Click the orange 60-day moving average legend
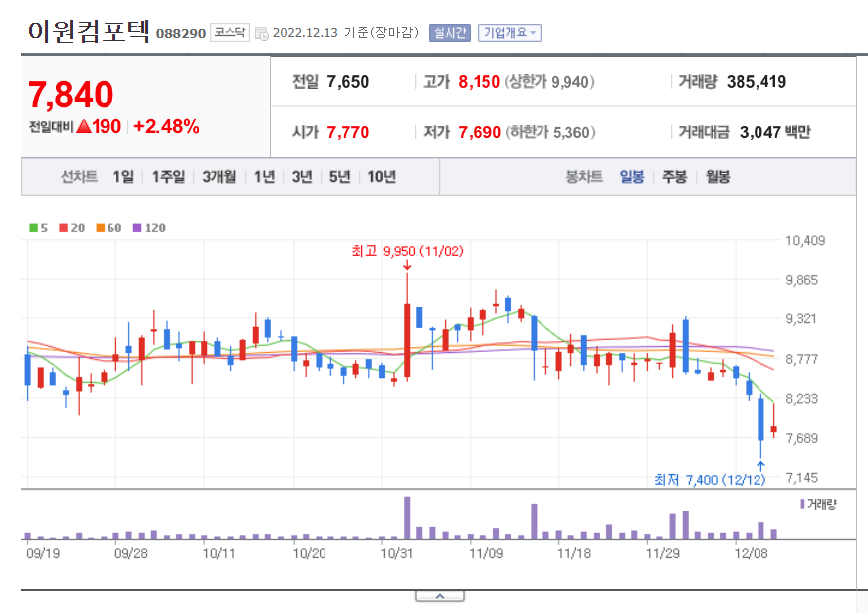The width and height of the screenshot is (868, 613). (x=108, y=228)
